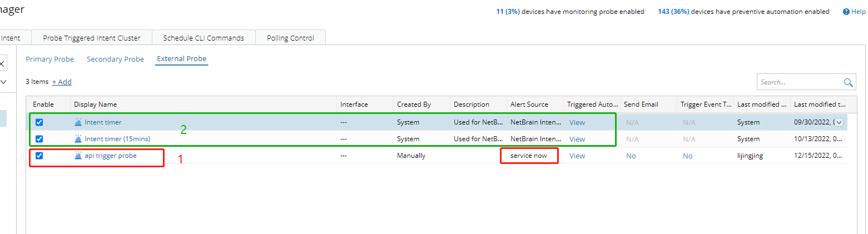
Task: Open View link for api trigger probe
Action: [577, 156]
